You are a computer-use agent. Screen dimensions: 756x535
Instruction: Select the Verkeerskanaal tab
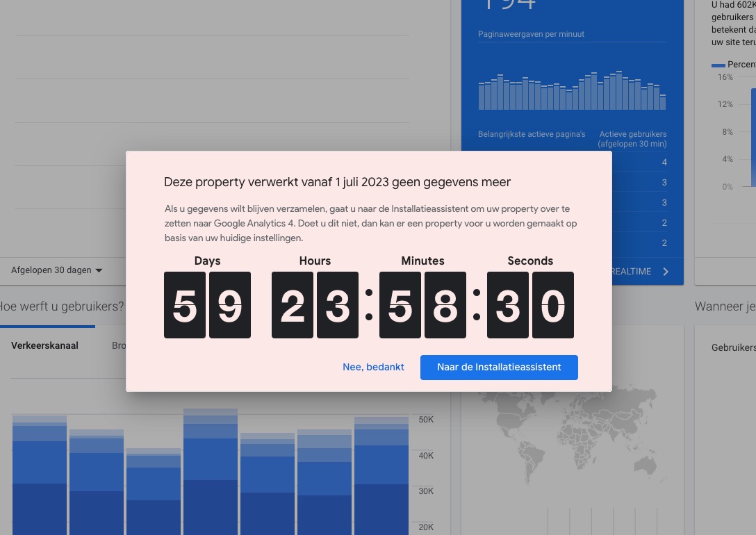pyautogui.click(x=44, y=345)
